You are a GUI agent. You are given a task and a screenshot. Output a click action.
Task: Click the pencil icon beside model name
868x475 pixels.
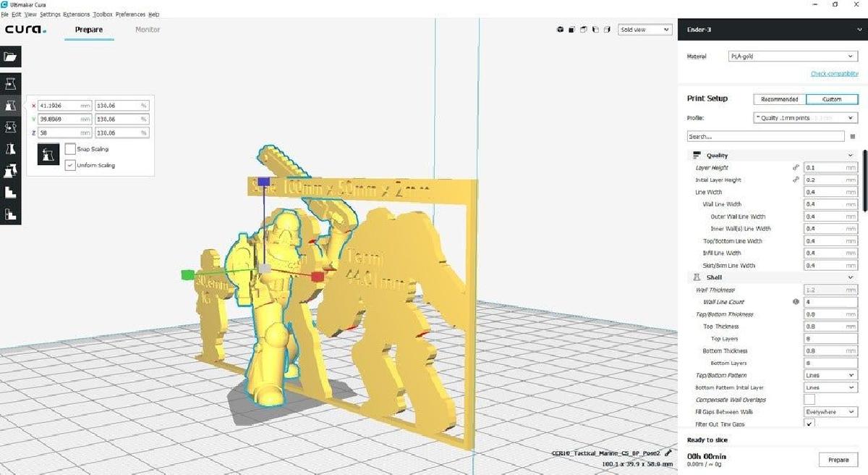point(668,453)
